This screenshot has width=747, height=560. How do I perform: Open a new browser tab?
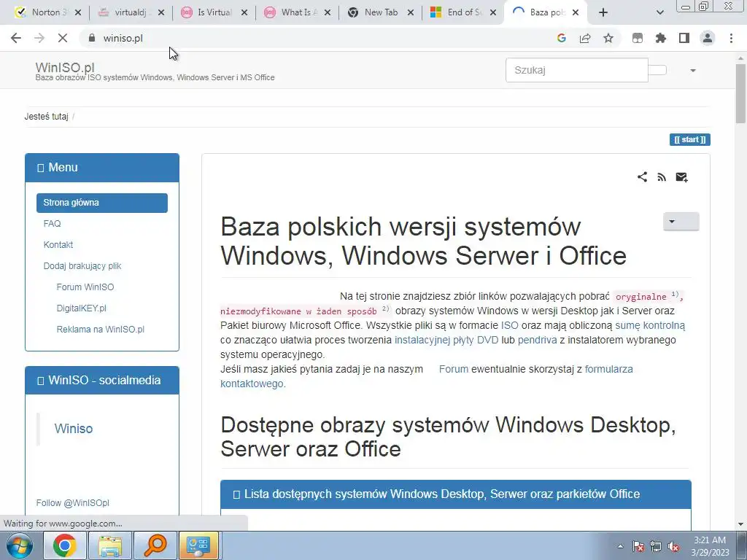[603, 12]
